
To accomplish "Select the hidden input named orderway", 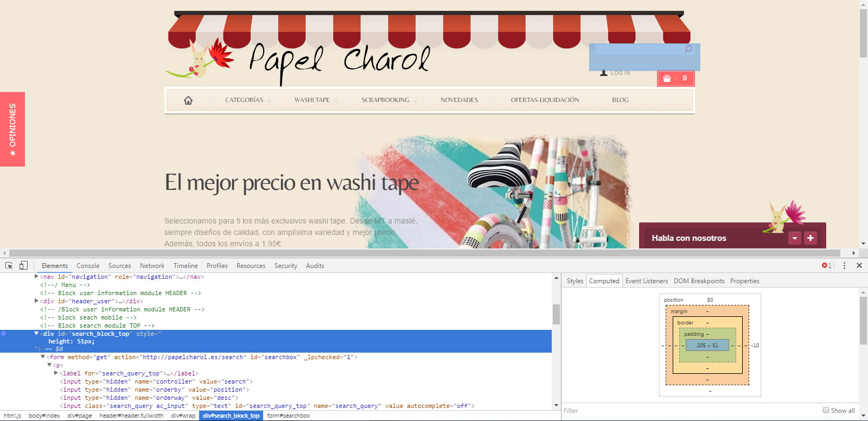I will click(149, 398).
